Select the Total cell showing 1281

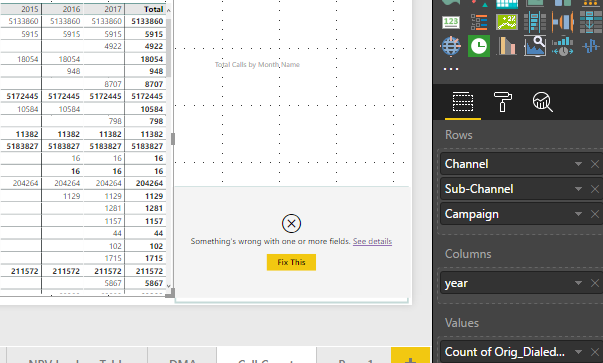click(154, 208)
